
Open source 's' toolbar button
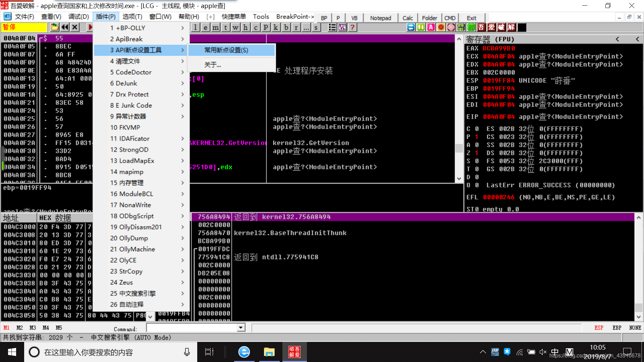coord(316,27)
